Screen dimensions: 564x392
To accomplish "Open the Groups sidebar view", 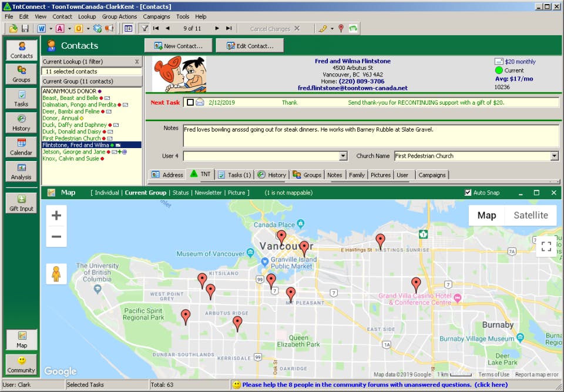I will coord(22,74).
